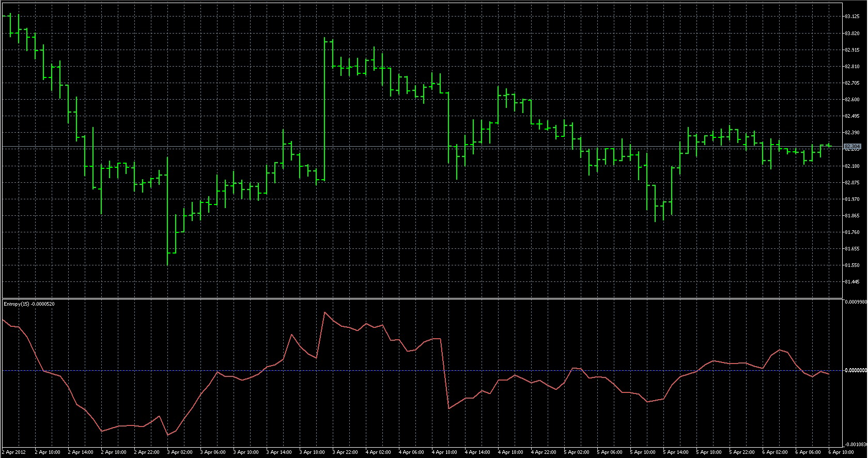This screenshot has height=458, width=868.
Task: Click the 82.495 price scale label
Action: pos(852,116)
